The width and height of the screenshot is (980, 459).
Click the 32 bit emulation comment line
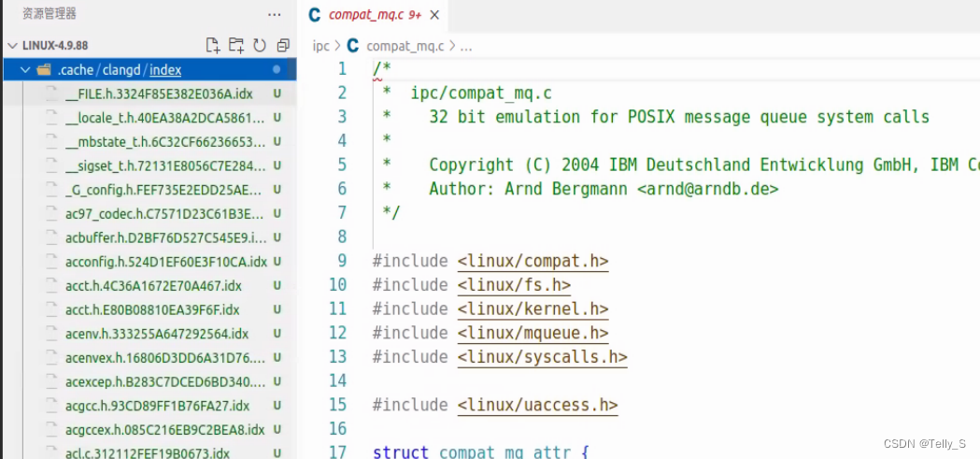[679, 117]
